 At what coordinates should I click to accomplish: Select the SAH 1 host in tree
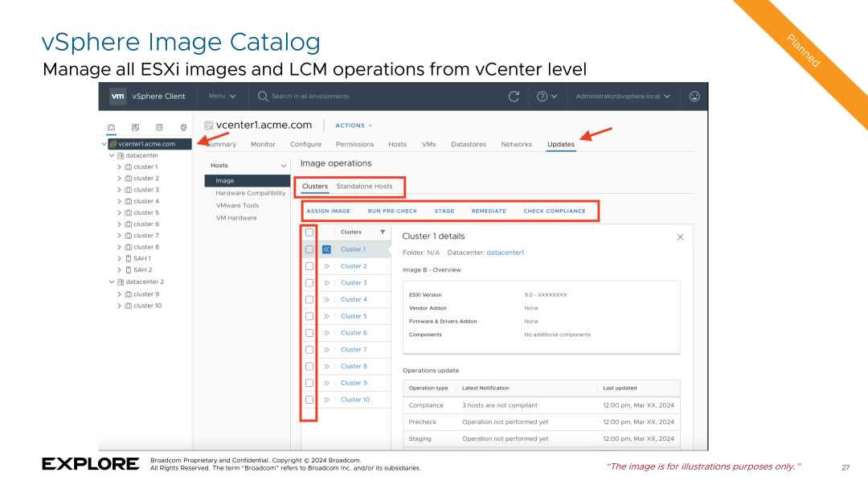[x=141, y=258]
